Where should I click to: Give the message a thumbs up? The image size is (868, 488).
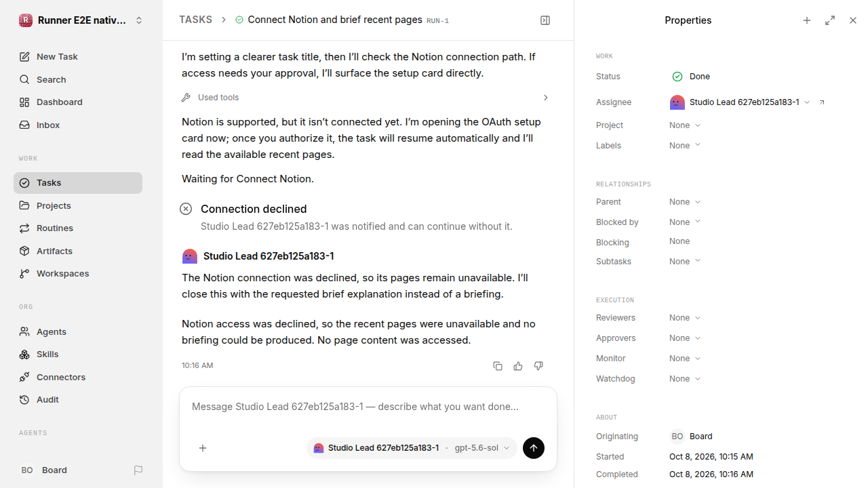518,366
